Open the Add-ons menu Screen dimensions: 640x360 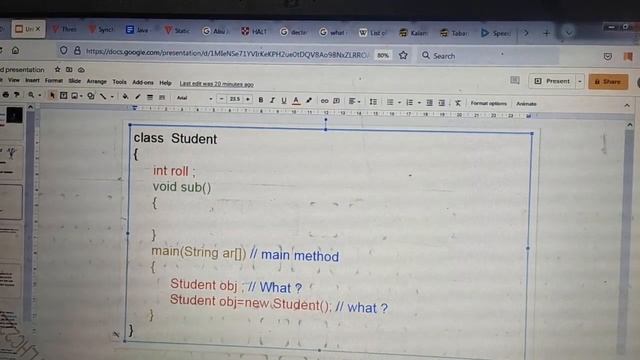[142, 82]
